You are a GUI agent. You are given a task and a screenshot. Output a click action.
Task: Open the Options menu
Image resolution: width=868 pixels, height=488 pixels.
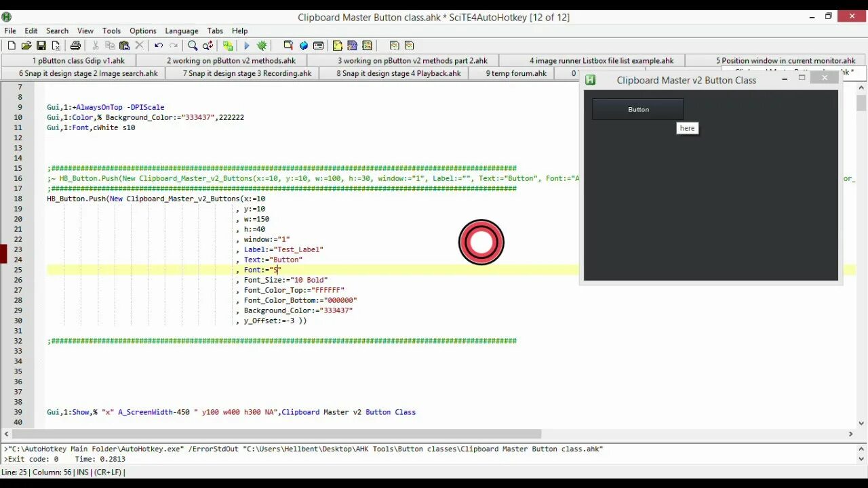(x=142, y=30)
